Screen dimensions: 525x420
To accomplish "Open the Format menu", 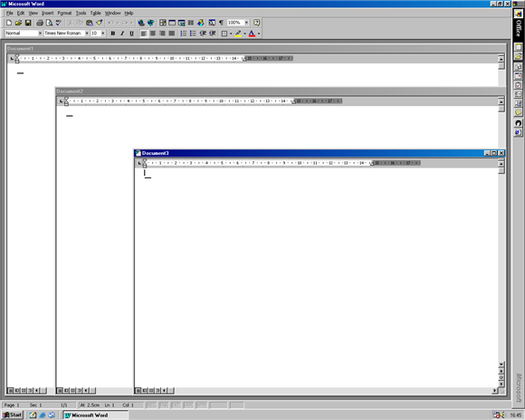I will pyautogui.click(x=64, y=13).
